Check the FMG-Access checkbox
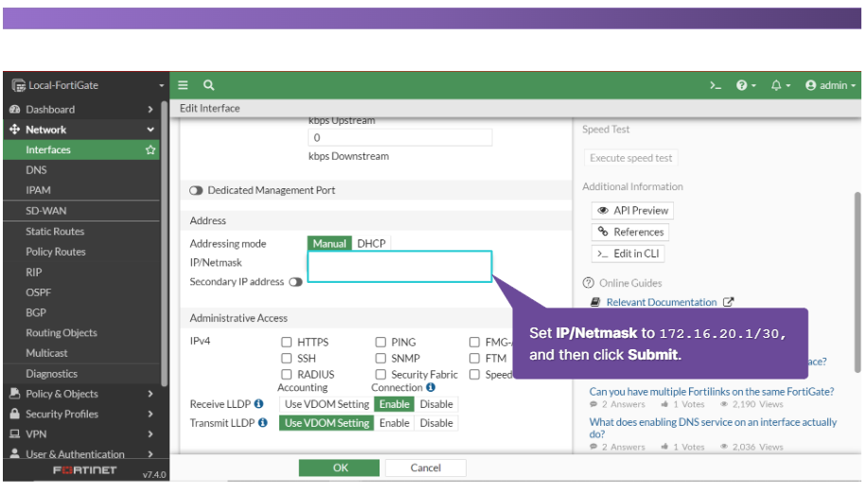Screen dimensions: 868x494 point(474,342)
